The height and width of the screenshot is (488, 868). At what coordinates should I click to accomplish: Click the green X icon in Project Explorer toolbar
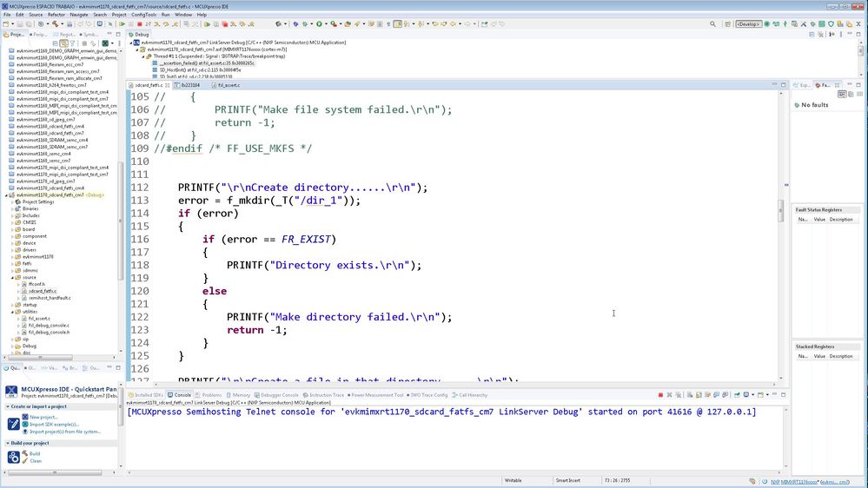click(x=105, y=43)
